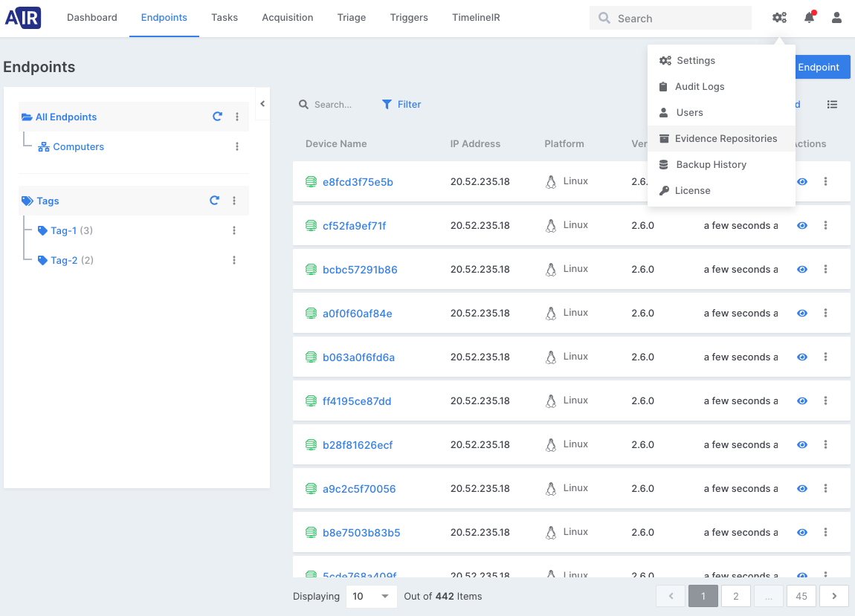The image size is (855, 616).
Task: Open the three-dot menu for Computers
Action: (x=237, y=147)
